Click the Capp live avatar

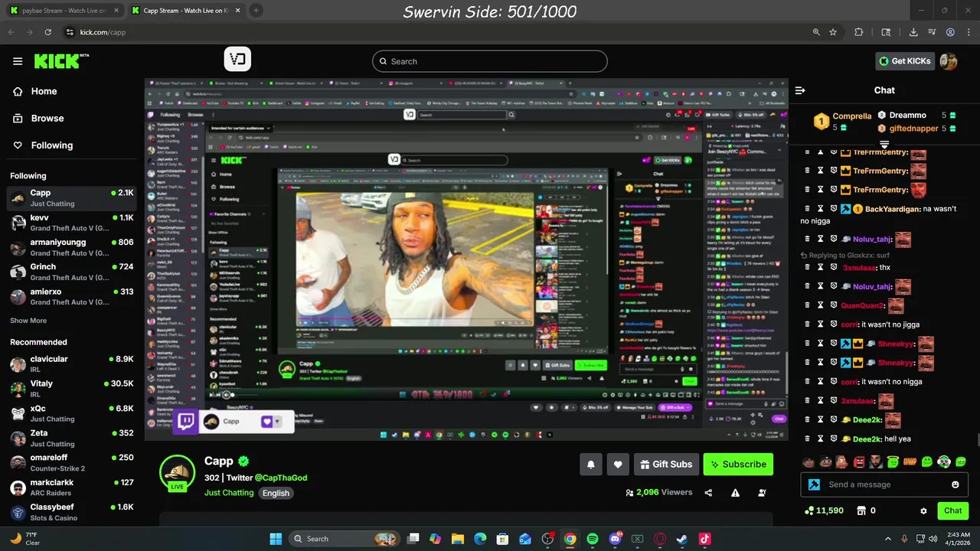[x=177, y=473]
